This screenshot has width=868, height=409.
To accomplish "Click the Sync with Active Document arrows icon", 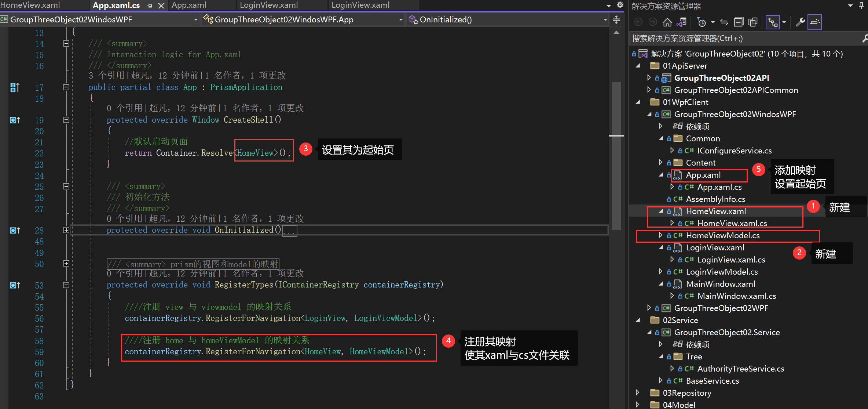I will pos(724,22).
